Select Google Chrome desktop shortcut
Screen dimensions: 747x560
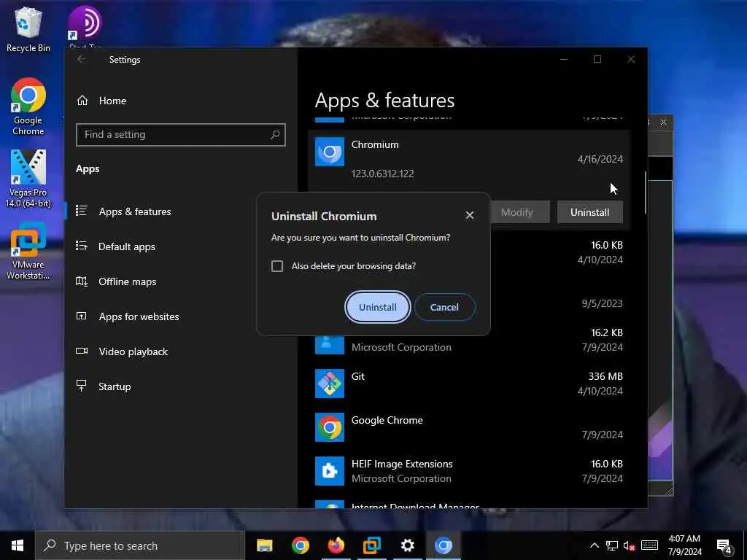[28, 106]
